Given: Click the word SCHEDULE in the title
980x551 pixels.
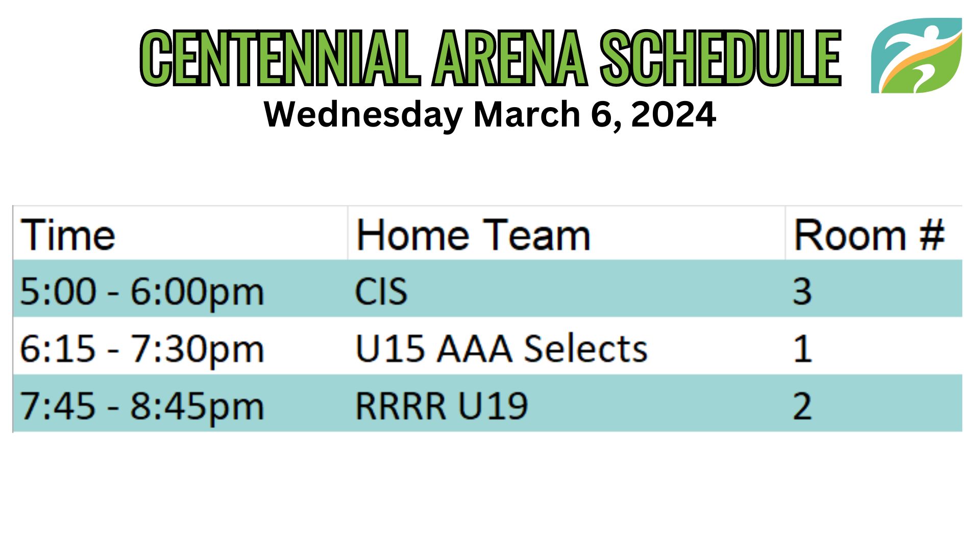Looking at the screenshot, I should pos(721,58).
